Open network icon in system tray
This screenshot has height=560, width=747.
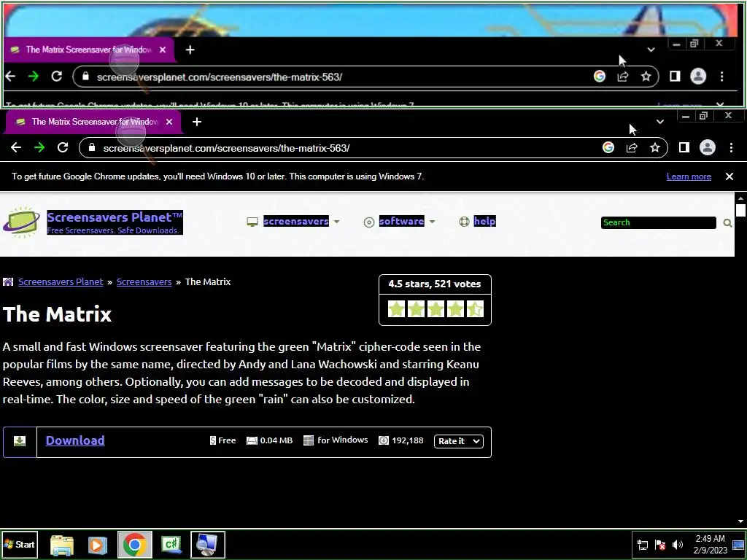coord(643,544)
